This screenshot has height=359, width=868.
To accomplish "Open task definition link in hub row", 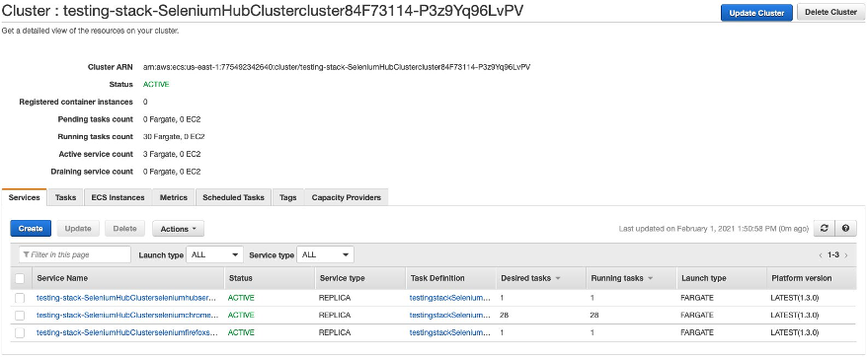I will [x=450, y=298].
